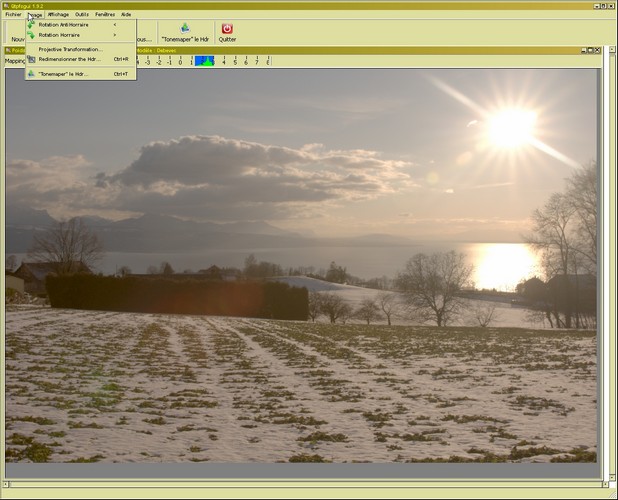
Task: Click the blue histogram exposure range selector
Action: click(204, 61)
